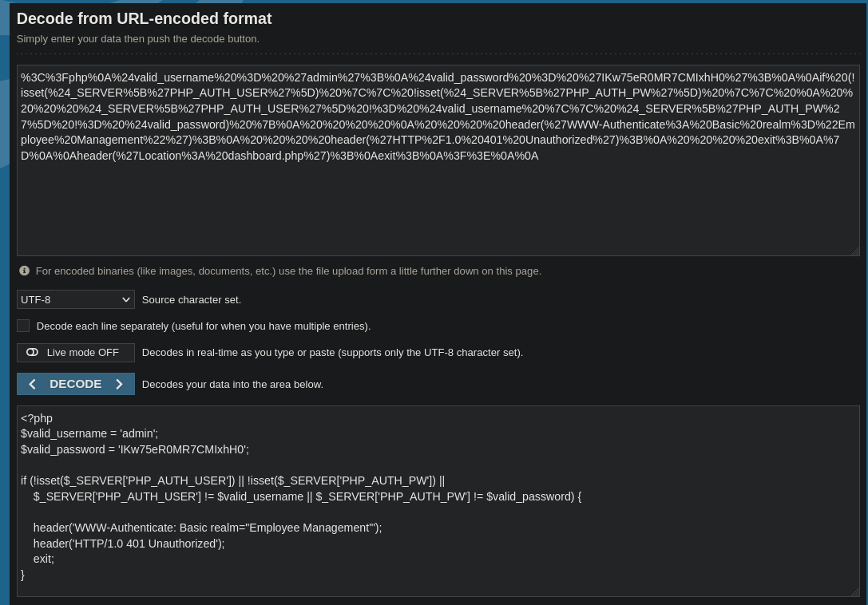Click the 'Source character set.' label
868x605 pixels.
[x=192, y=299]
